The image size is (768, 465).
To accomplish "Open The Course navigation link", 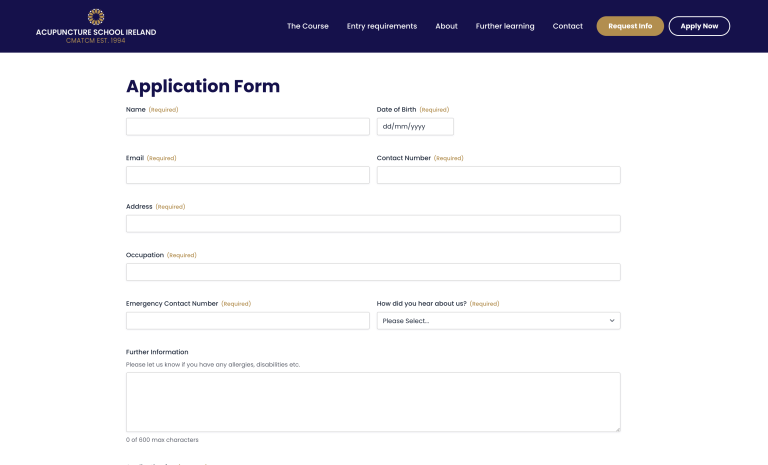I will pyautogui.click(x=307, y=26).
